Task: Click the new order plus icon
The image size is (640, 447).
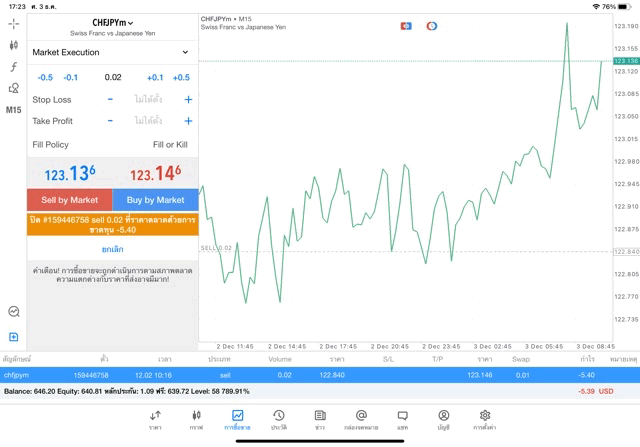Action: [x=13, y=337]
